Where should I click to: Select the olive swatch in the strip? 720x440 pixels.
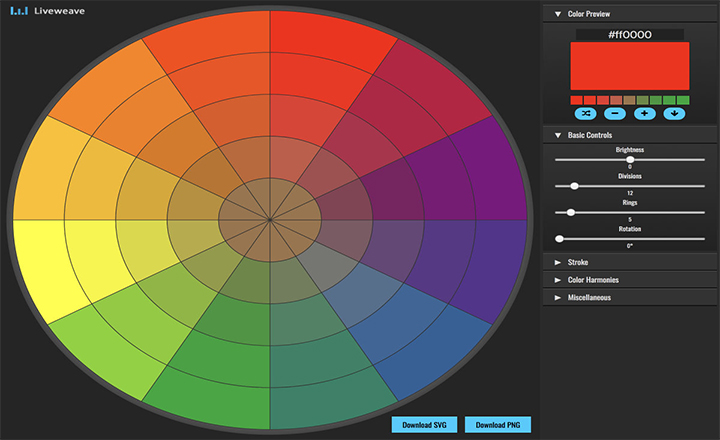coord(643,100)
